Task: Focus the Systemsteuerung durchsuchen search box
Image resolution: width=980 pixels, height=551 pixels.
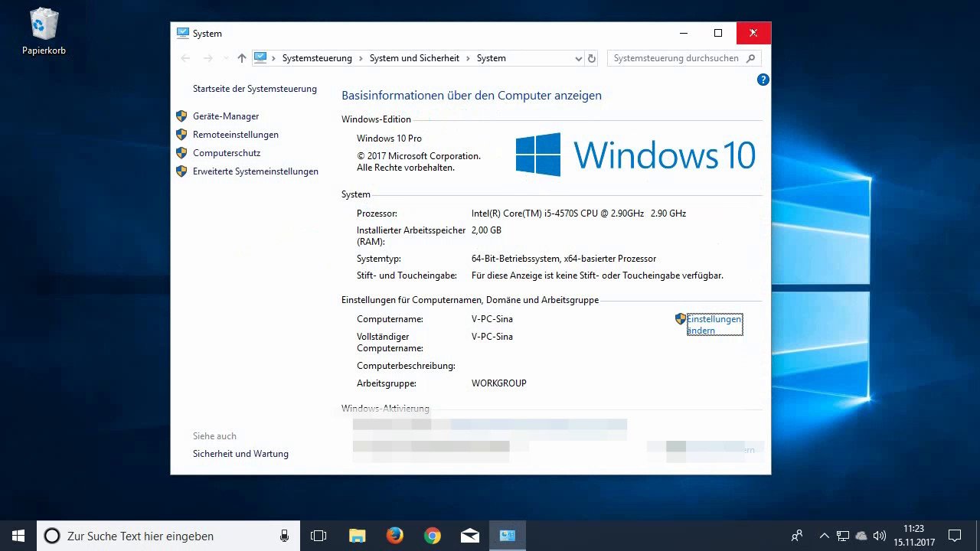Action: click(684, 58)
